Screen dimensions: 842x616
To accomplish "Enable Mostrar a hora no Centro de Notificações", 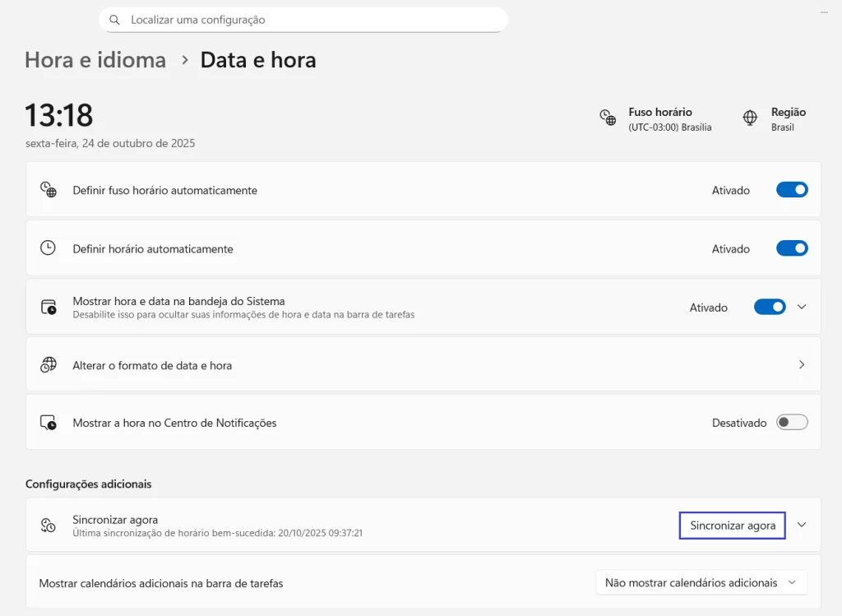I will tap(792, 423).
